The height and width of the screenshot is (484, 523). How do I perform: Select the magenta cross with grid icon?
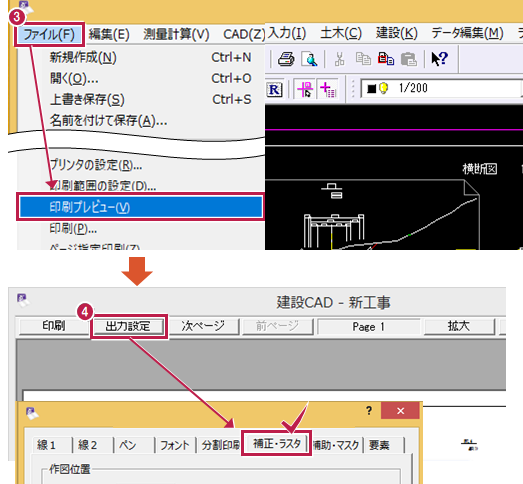click(x=328, y=89)
